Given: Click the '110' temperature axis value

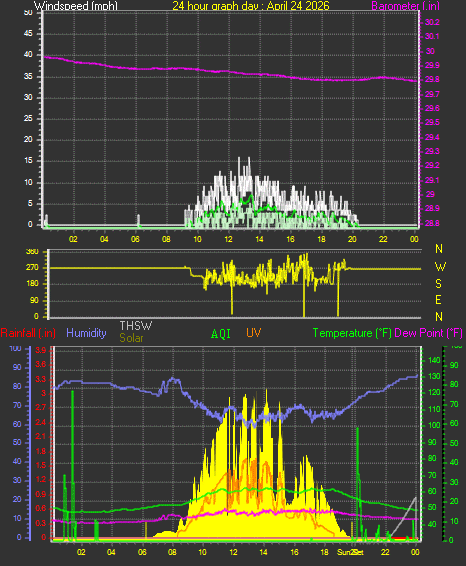Looking at the screenshot, I should [x=434, y=409].
